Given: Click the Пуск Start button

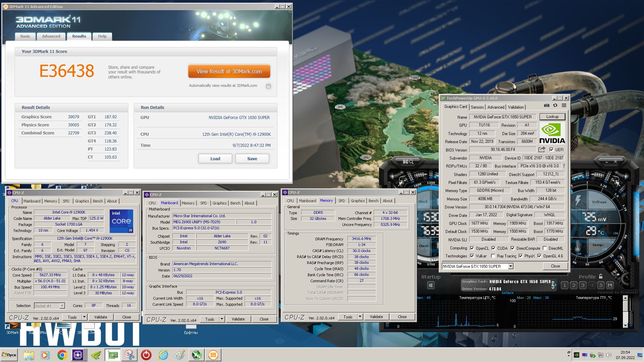Looking at the screenshot, I should [9, 355].
